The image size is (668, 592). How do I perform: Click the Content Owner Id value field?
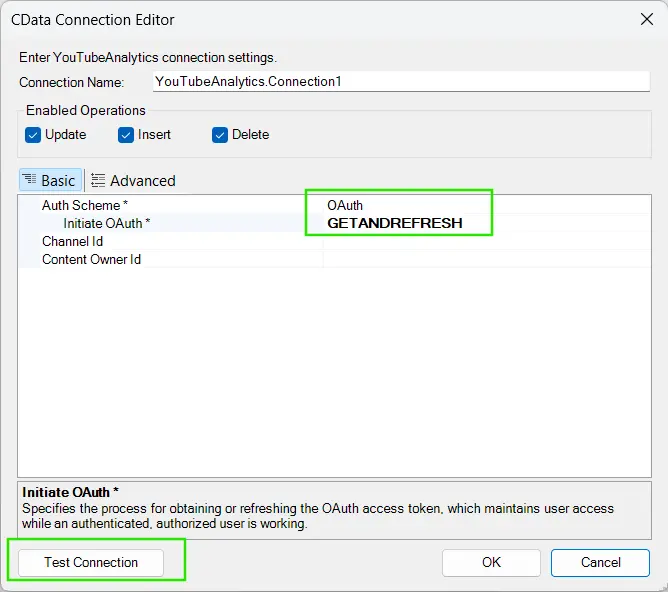[485, 259]
